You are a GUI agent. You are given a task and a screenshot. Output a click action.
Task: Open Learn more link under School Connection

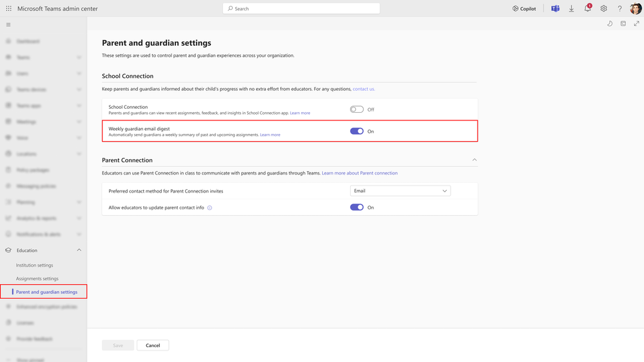(x=300, y=113)
